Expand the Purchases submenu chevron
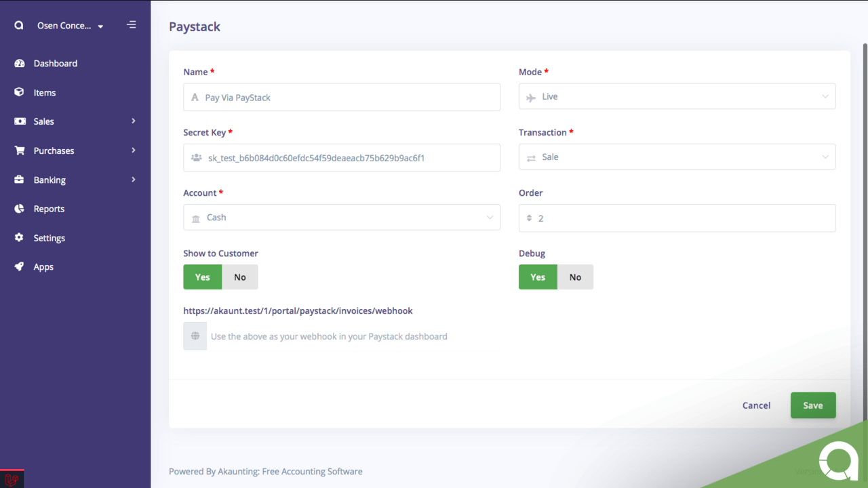Viewport: 868px width, 488px height. (x=134, y=150)
